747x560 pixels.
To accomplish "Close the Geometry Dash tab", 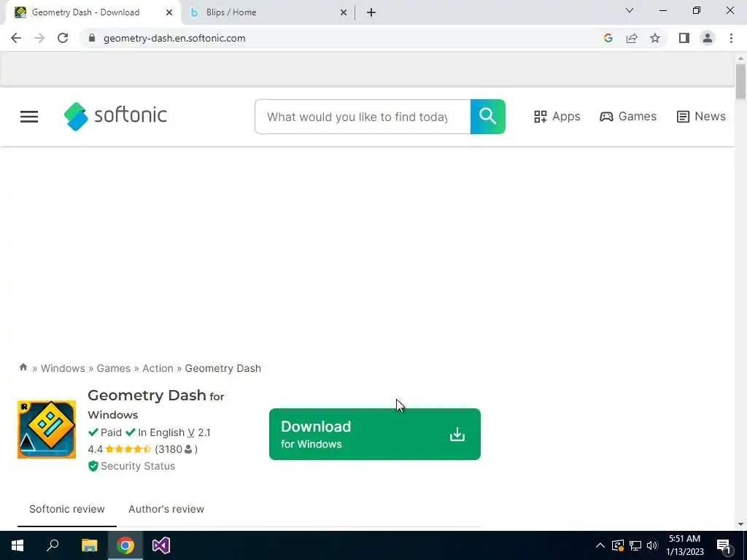I will (x=169, y=12).
